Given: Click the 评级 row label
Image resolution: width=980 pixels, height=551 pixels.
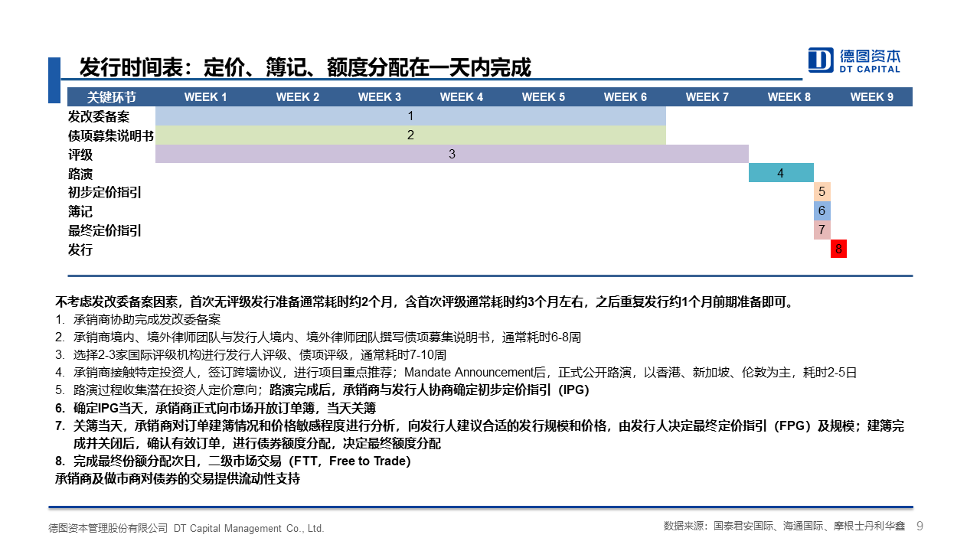Looking at the screenshot, I should pos(80,155).
